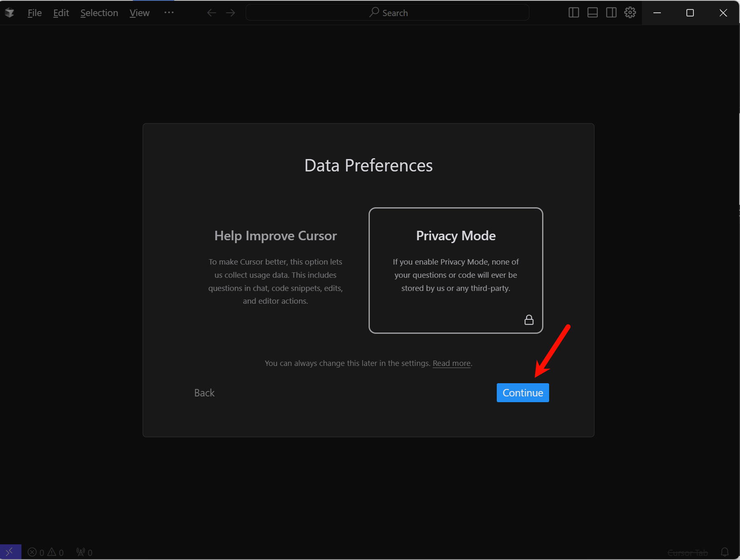Toggle the bottom panel layout icon
Image resolution: width=740 pixels, height=560 pixels.
tap(592, 13)
